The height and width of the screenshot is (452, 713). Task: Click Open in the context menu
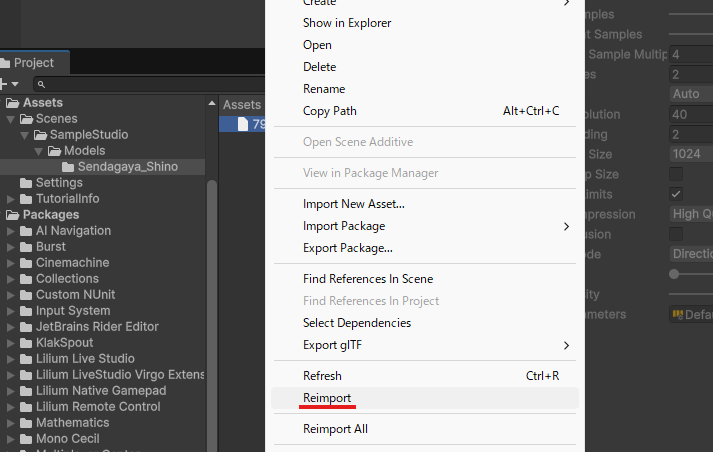click(425, 45)
